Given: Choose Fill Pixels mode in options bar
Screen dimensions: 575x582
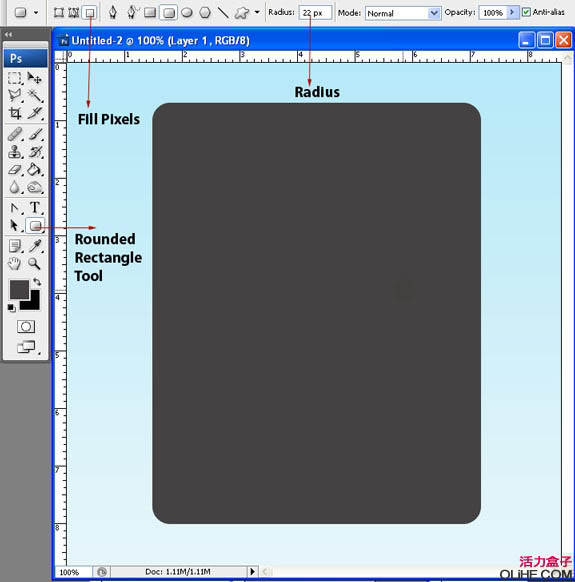Looking at the screenshot, I should pyautogui.click(x=89, y=13).
